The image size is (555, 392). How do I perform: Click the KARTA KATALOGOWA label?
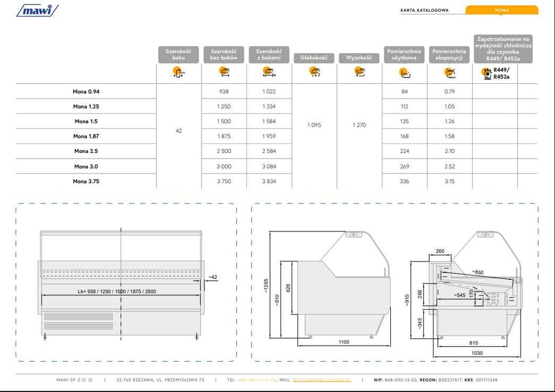pyautogui.click(x=425, y=10)
